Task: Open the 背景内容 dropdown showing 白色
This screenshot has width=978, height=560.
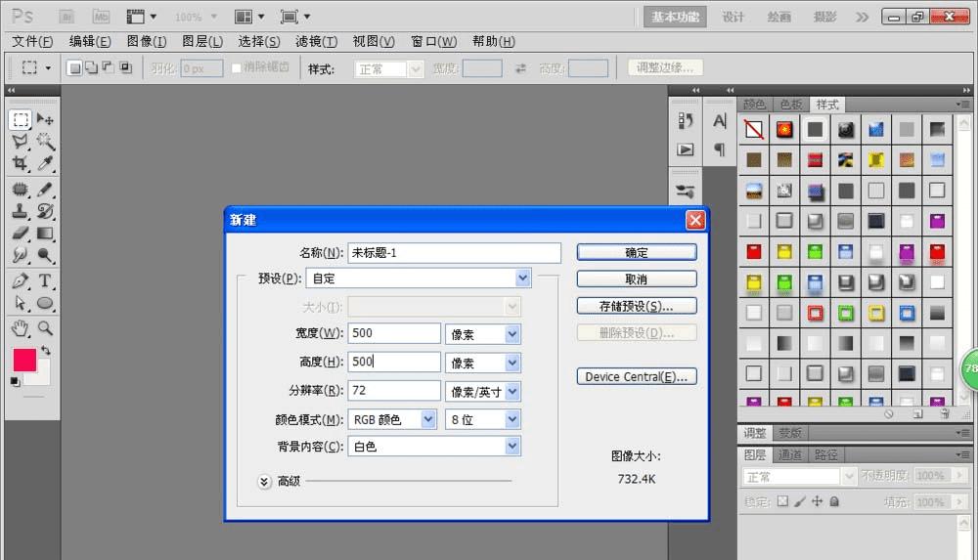Action: point(433,447)
